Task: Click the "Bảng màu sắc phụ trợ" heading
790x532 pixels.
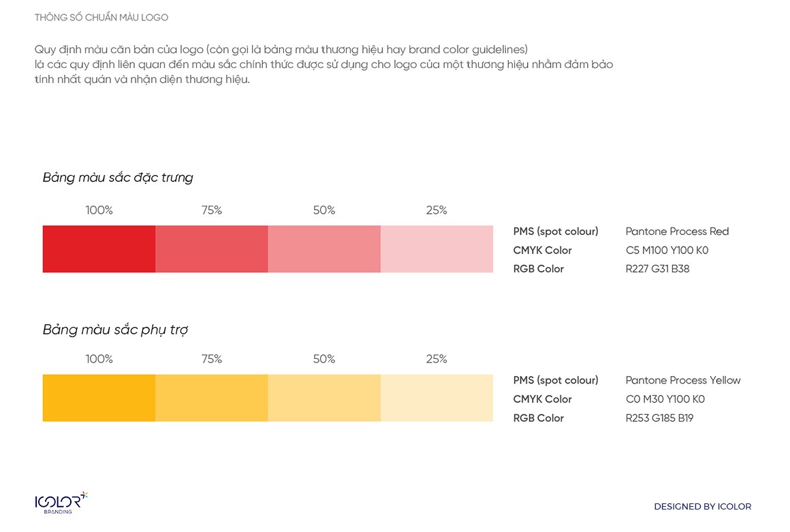Action: click(115, 330)
